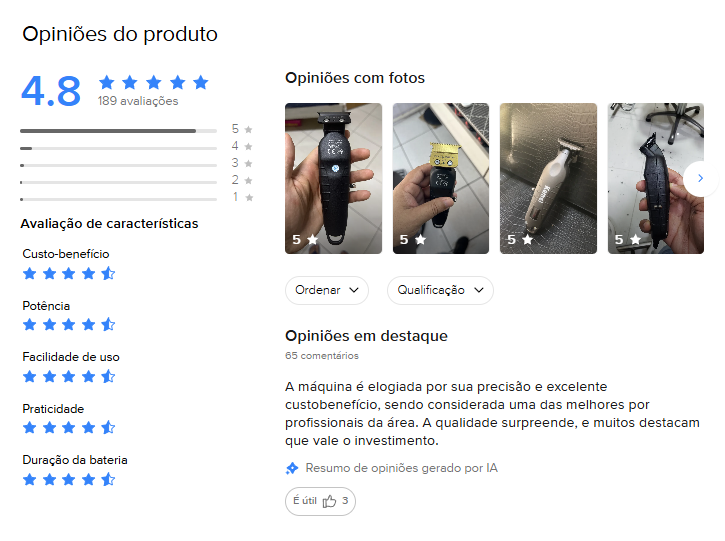Click the AI sparkle icon beside Resumo de opiniões

click(x=292, y=468)
